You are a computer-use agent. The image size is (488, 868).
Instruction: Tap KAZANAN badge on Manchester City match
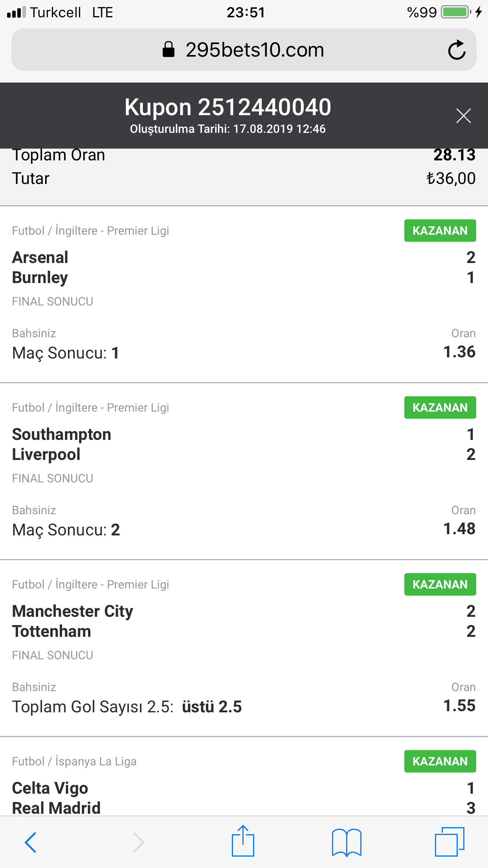point(440,584)
